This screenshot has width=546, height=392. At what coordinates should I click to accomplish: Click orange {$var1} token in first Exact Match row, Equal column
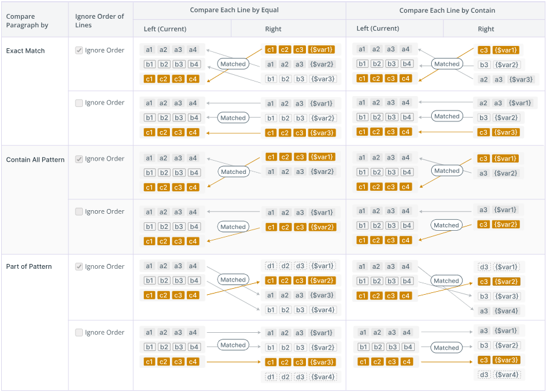click(322, 50)
